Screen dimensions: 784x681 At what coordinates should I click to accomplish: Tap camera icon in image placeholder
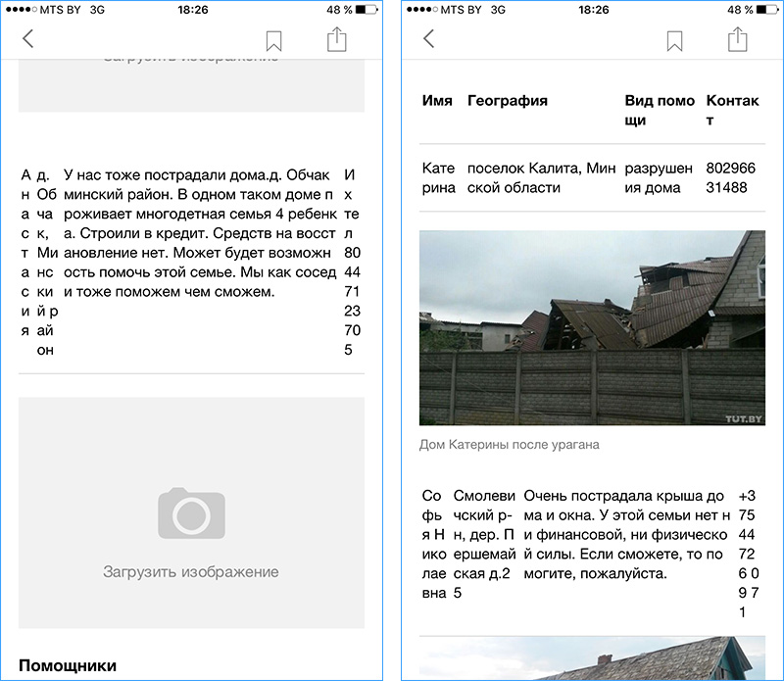coord(191,513)
